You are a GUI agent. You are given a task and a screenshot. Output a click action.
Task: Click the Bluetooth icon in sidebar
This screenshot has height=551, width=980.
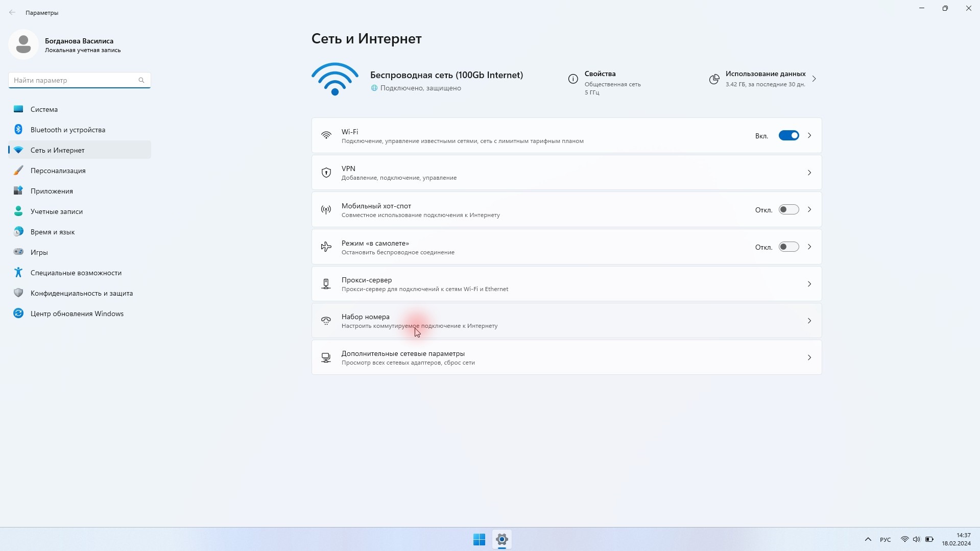click(18, 130)
